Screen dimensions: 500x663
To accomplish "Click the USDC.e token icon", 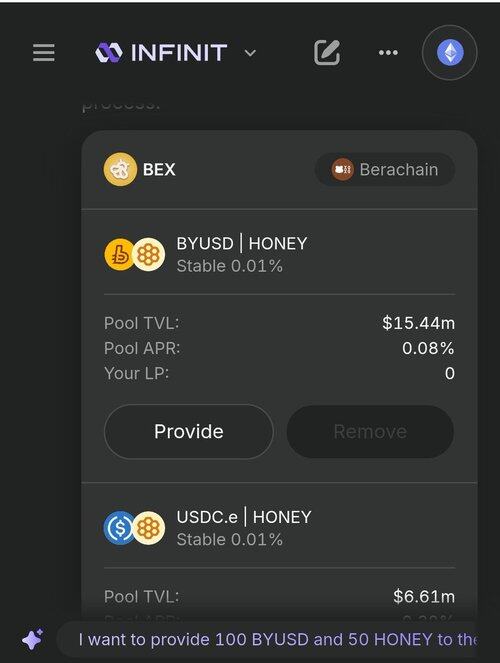I will point(119,528).
